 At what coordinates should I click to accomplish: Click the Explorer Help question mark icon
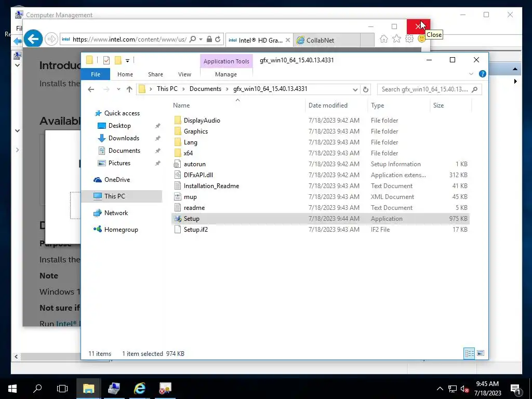click(482, 74)
